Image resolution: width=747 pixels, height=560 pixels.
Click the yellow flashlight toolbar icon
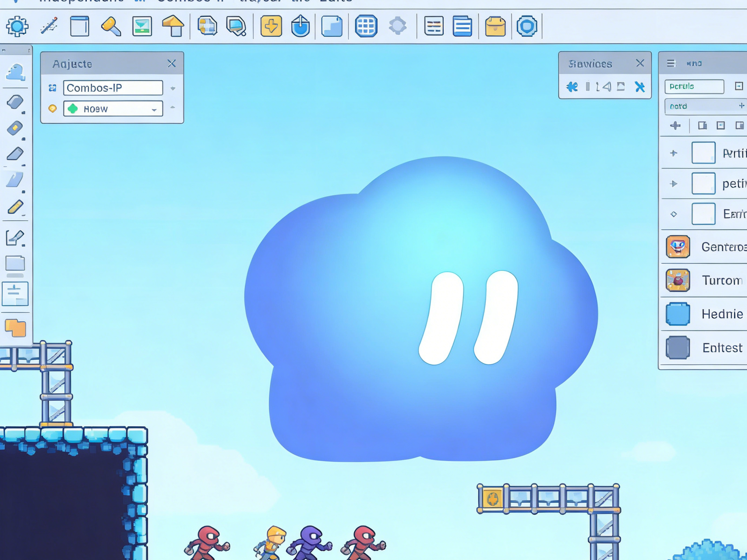point(111,26)
